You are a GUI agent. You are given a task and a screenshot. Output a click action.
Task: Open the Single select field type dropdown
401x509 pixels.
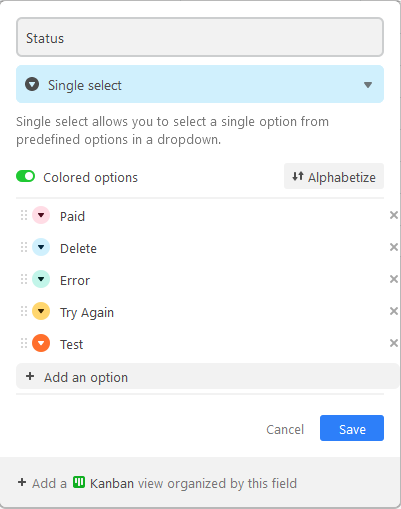click(200, 84)
